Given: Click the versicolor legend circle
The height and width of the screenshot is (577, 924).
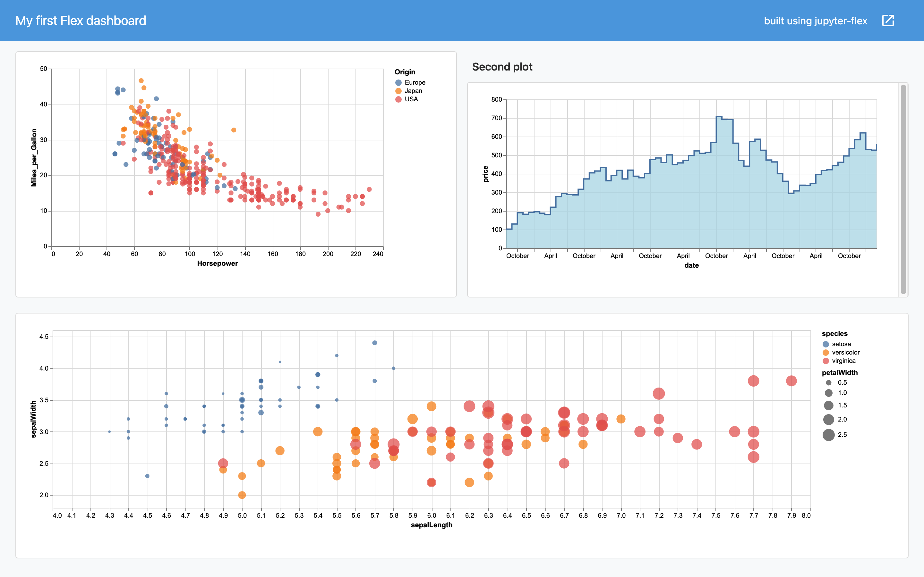Looking at the screenshot, I should [826, 353].
